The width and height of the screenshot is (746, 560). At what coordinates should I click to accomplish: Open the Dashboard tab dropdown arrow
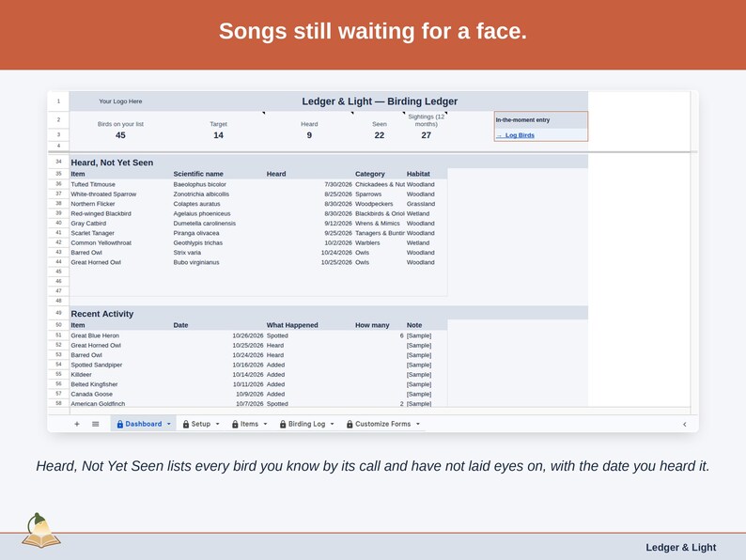168,424
